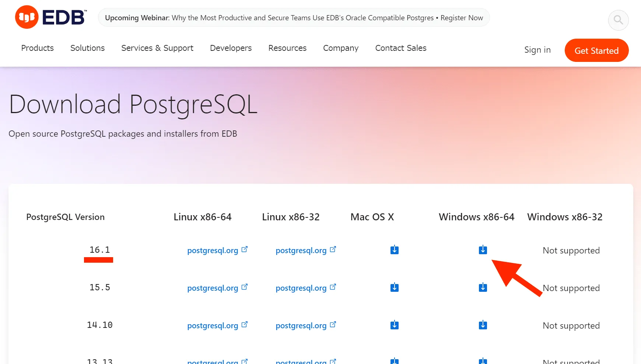Download PostgreSQL 16.1 for Mac OS X
This screenshot has width=641, height=364.
pos(394,250)
